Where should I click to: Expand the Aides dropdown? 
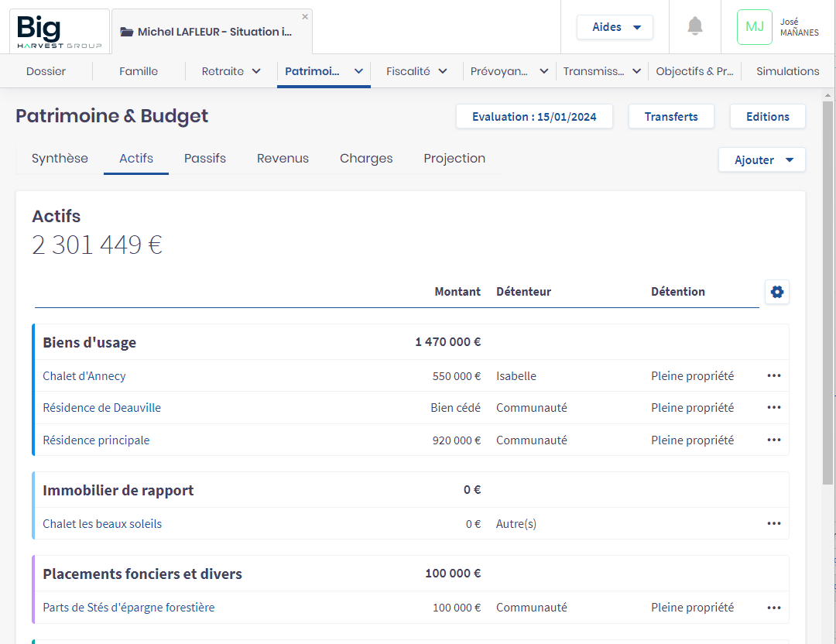pyautogui.click(x=615, y=27)
